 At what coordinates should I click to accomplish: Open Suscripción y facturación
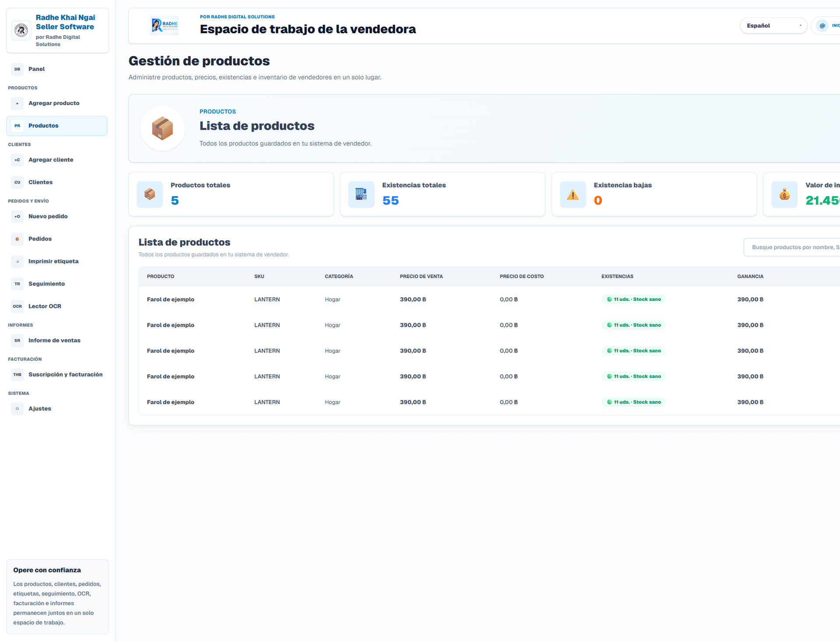coord(57,375)
